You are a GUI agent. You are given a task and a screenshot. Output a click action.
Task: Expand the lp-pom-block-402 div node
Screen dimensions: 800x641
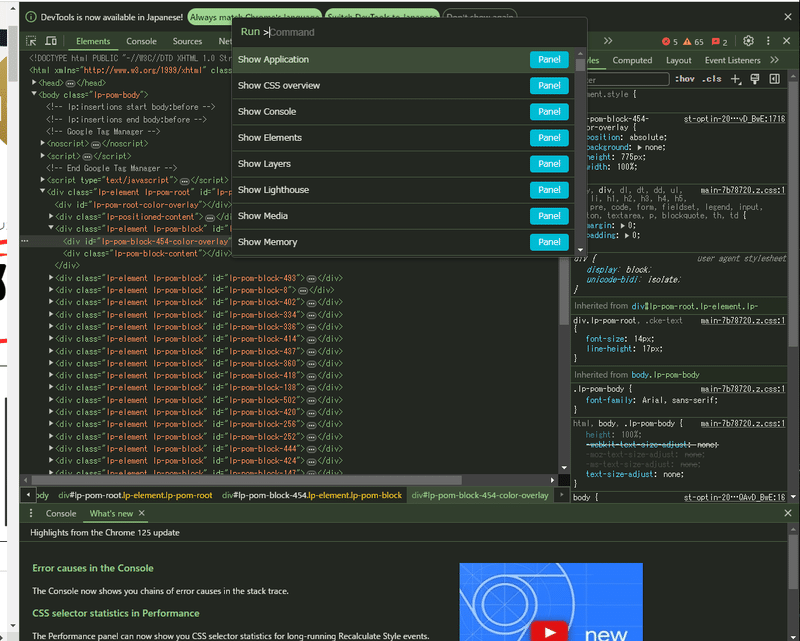pyautogui.click(x=51, y=302)
